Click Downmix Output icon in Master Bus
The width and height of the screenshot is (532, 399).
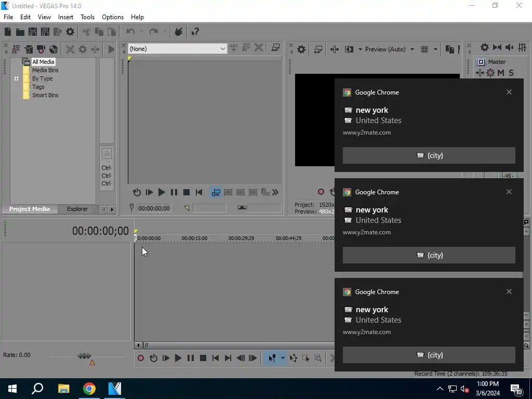tap(497, 47)
